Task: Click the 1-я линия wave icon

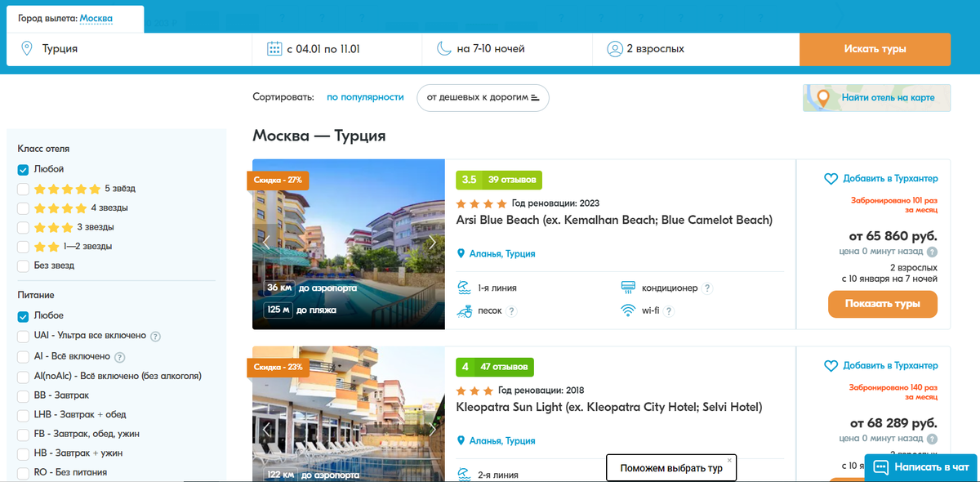Action: [x=464, y=288]
